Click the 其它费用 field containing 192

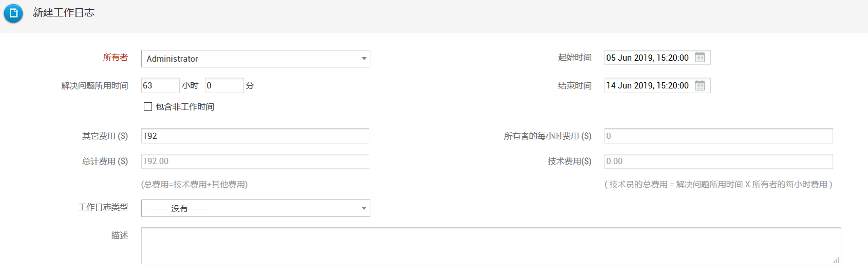pyautogui.click(x=255, y=136)
